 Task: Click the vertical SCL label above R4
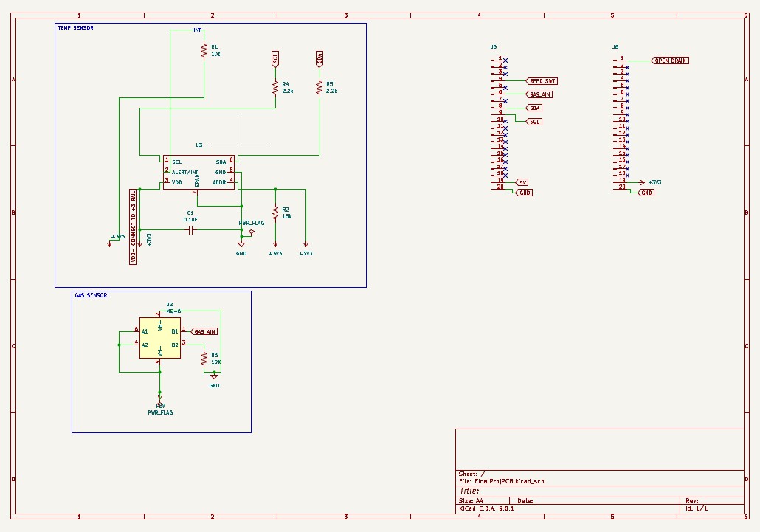(275, 58)
